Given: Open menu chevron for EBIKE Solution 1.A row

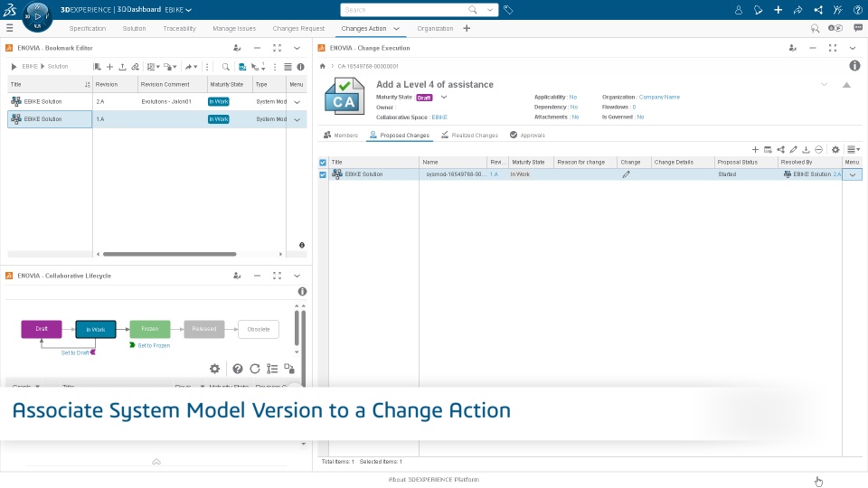Looking at the screenshot, I should click(297, 119).
